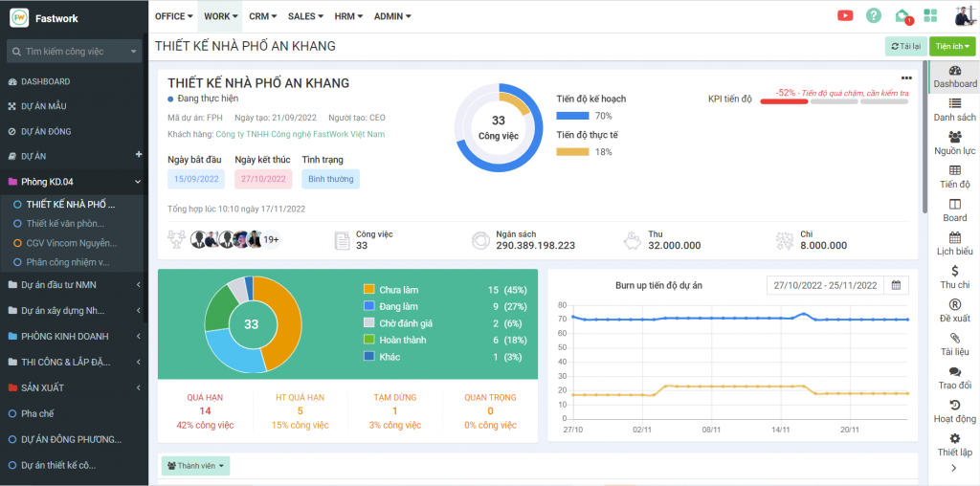Viewport: 980px width, 486px height.
Task: Click the Tải lại reload button
Action: 904,46
